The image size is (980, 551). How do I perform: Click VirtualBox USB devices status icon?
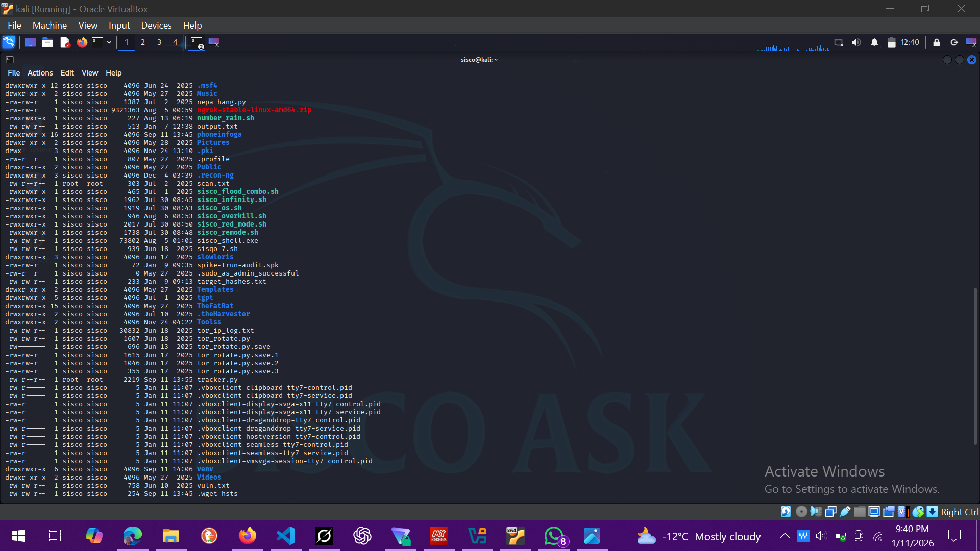[845, 512]
